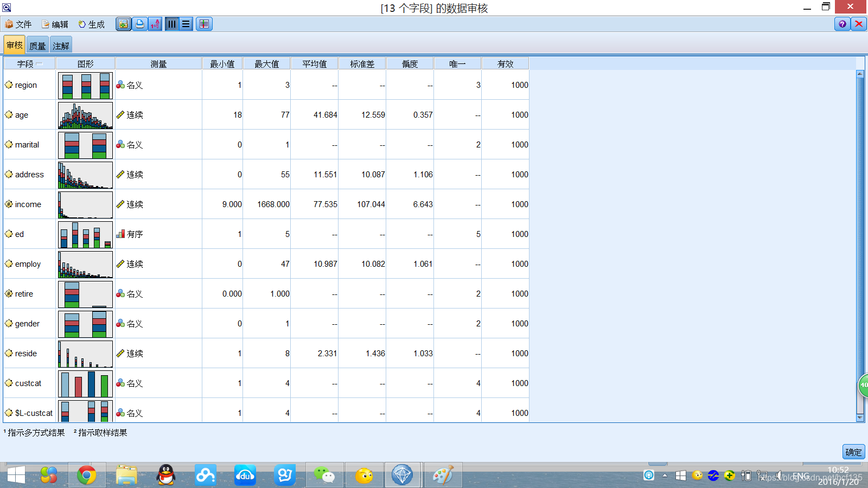Click the save-output toolbar icon
Viewport: 868px width, 488px height.
(x=124, y=24)
